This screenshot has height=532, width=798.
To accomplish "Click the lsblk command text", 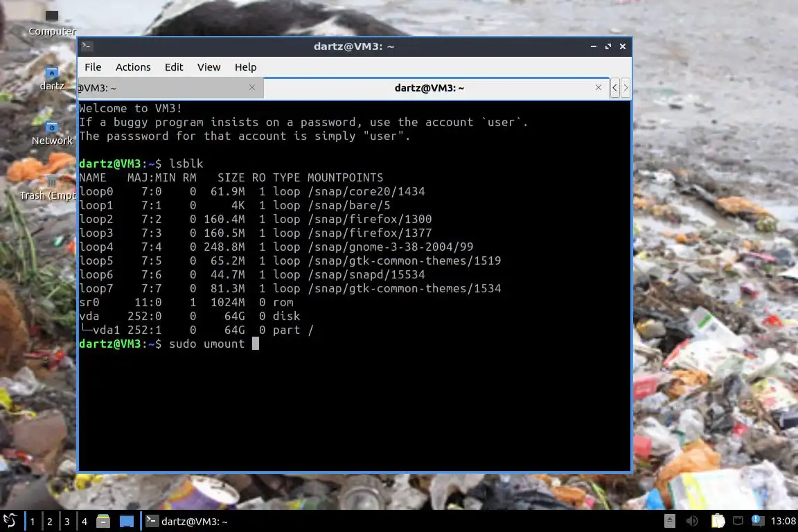I will 186,163.
